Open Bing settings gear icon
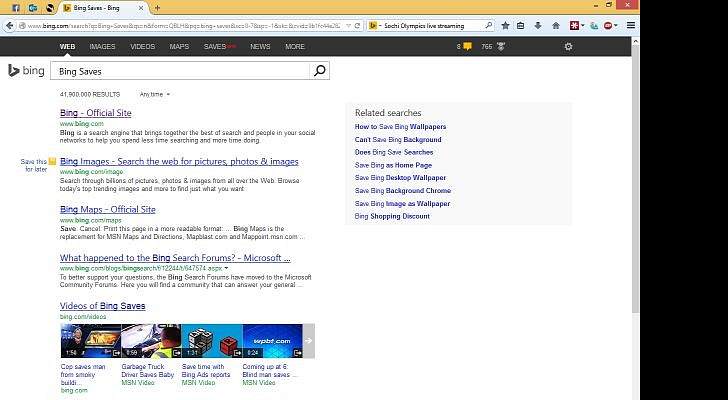Screen dimensions: 728x400 click(569, 46)
